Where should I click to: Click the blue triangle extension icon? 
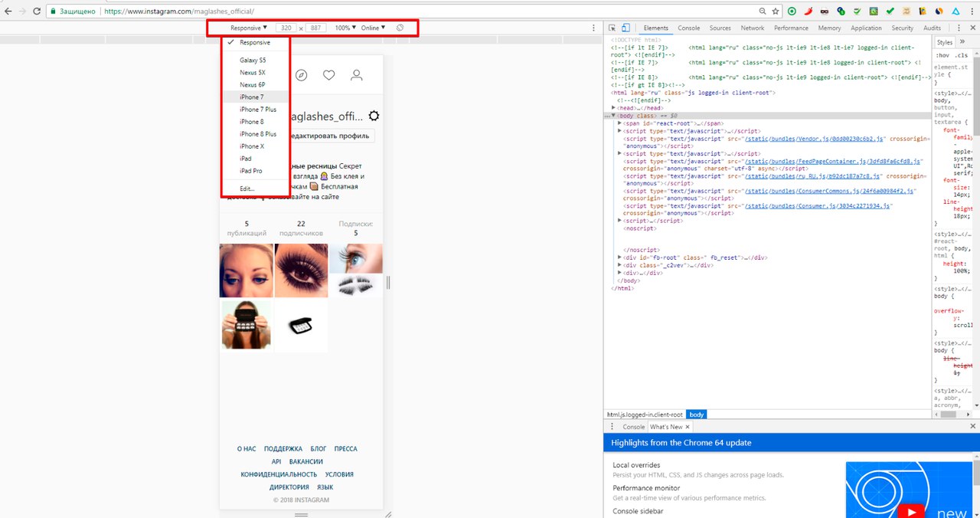point(955,11)
